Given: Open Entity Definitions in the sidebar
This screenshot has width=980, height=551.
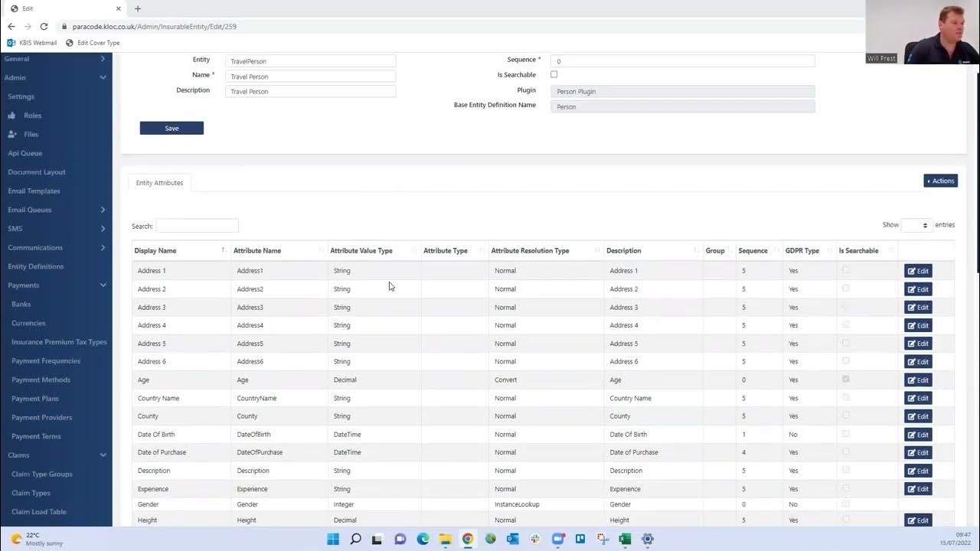Looking at the screenshot, I should 36,266.
